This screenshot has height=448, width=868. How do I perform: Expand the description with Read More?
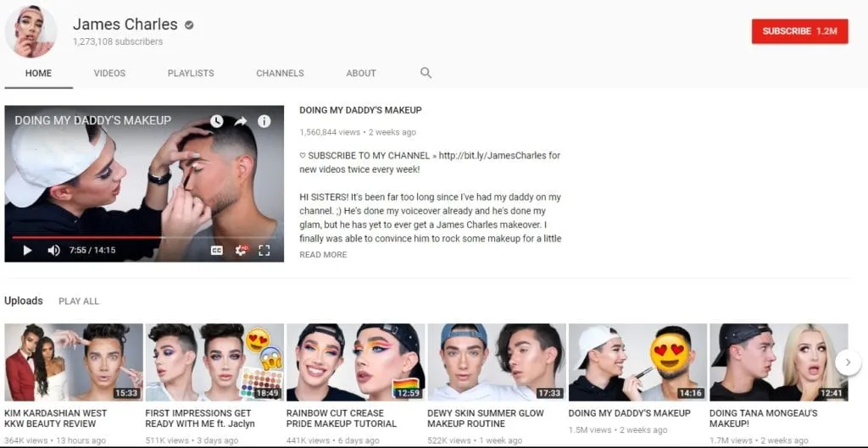(323, 255)
